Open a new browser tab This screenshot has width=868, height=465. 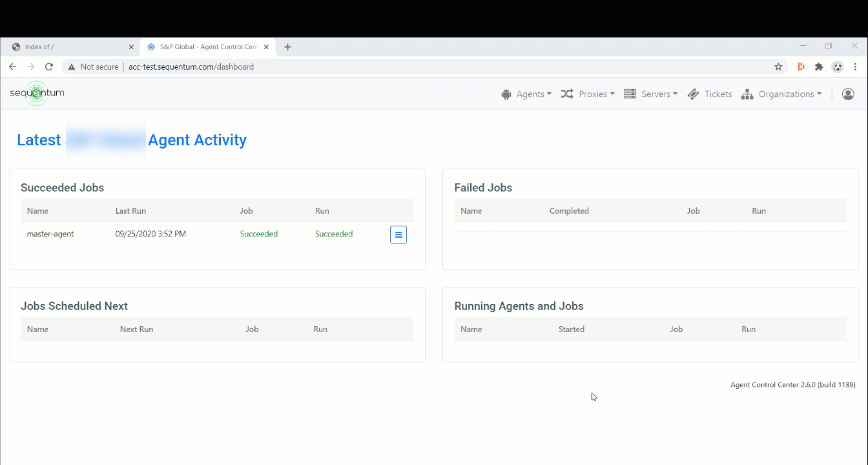pos(288,47)
